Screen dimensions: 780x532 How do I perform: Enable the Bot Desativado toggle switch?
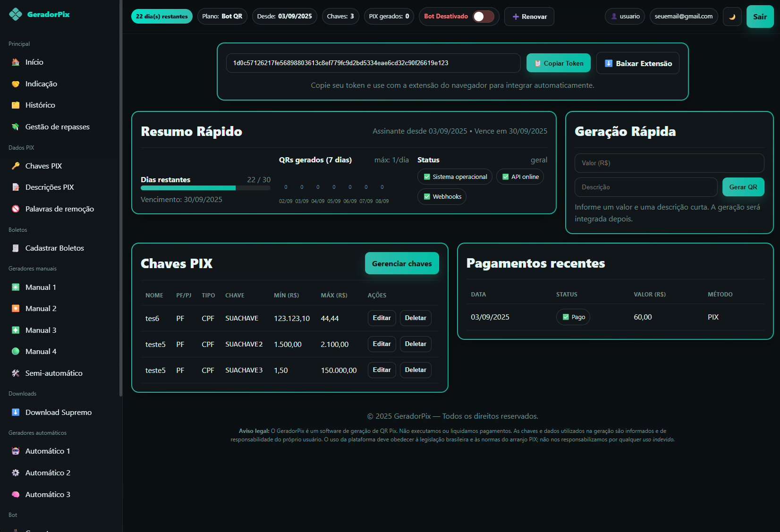click(483, 17)
